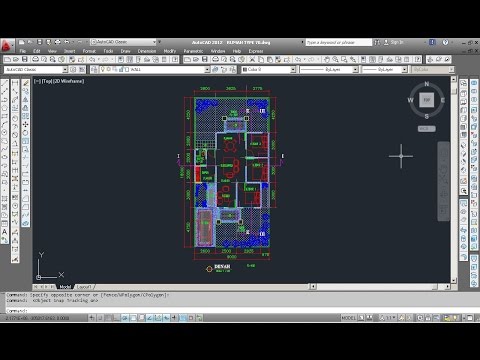Switch to the Layout1 tab
The width and height of the screenshot is (480, 360).
(84, 287)
